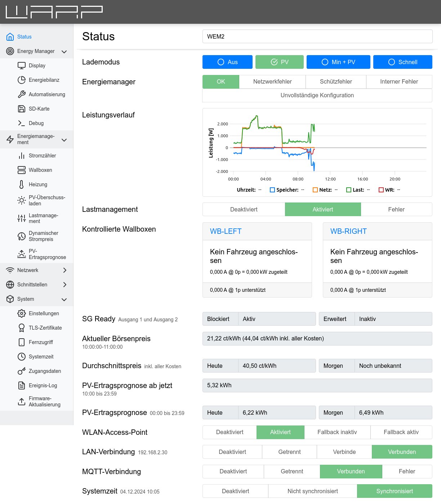The image size is (441, 504).
Task: Select the Schnell charging mode
Action: click(402, 62)
